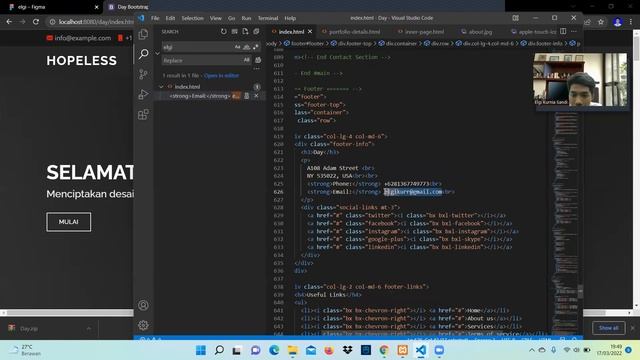Click Replace All icon beside Replace field
Image resolution: width=640 pixels, height=360 pixels.
(258, 60)
